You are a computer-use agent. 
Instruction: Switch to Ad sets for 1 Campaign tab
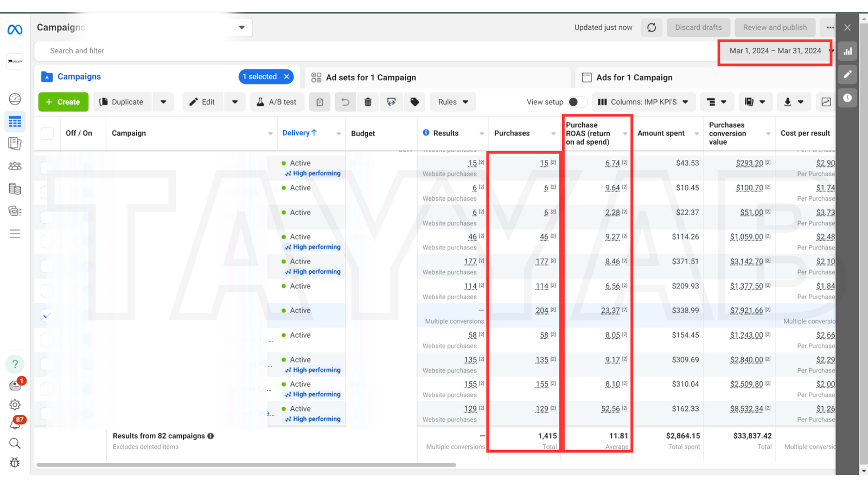[x=371, y=78]
